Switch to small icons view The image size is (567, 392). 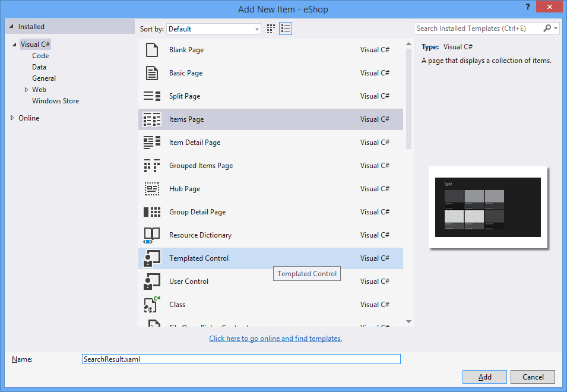(x=270, y=28)
